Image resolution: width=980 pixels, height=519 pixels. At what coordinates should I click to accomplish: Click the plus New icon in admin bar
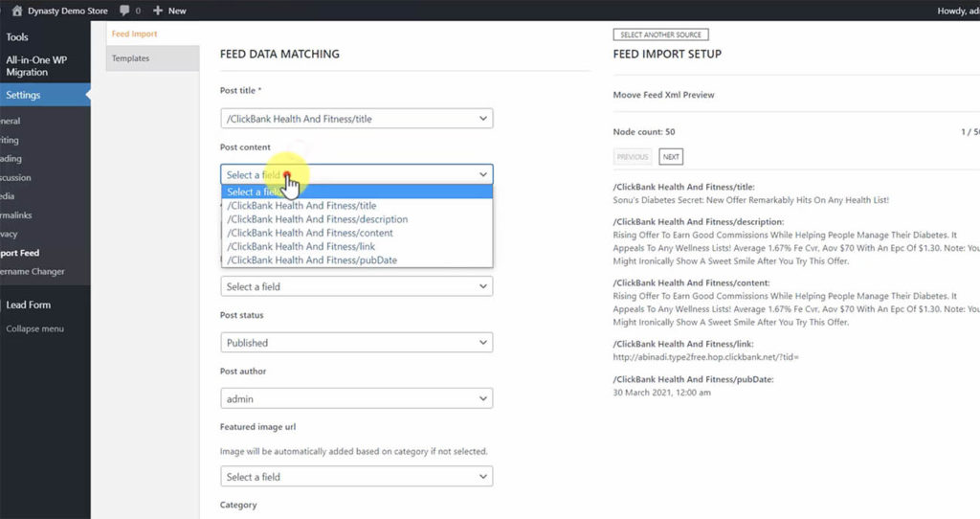click(158, 11)
